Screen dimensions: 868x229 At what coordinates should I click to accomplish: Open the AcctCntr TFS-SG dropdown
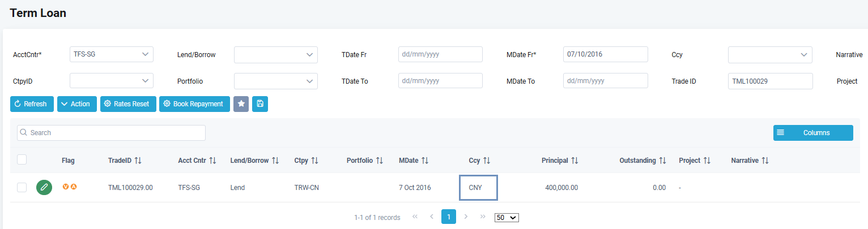tap(111, 54)
